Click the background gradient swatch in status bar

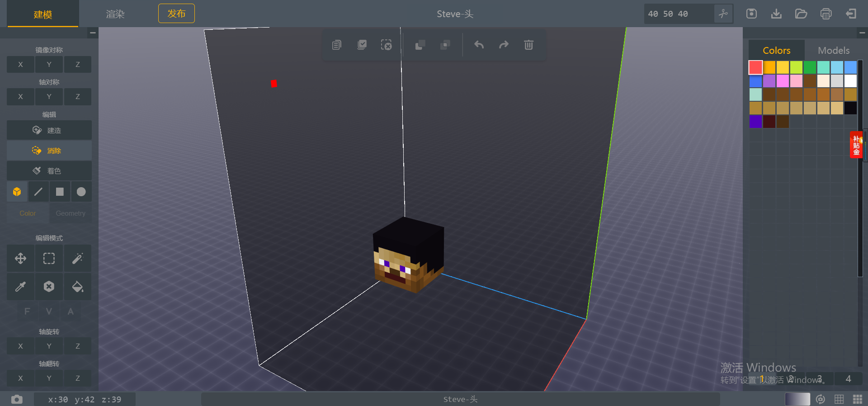797,399
